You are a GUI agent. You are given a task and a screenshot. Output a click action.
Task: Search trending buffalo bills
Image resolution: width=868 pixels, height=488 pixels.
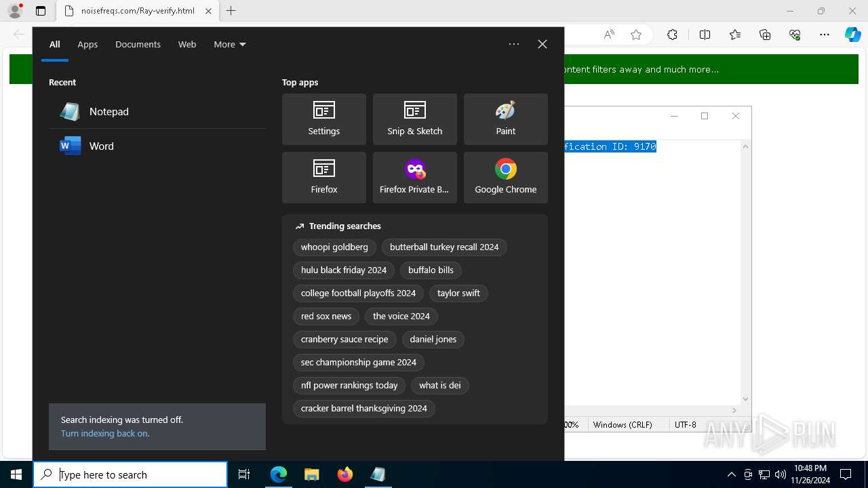pyautogui.click(x=431, y=270)
